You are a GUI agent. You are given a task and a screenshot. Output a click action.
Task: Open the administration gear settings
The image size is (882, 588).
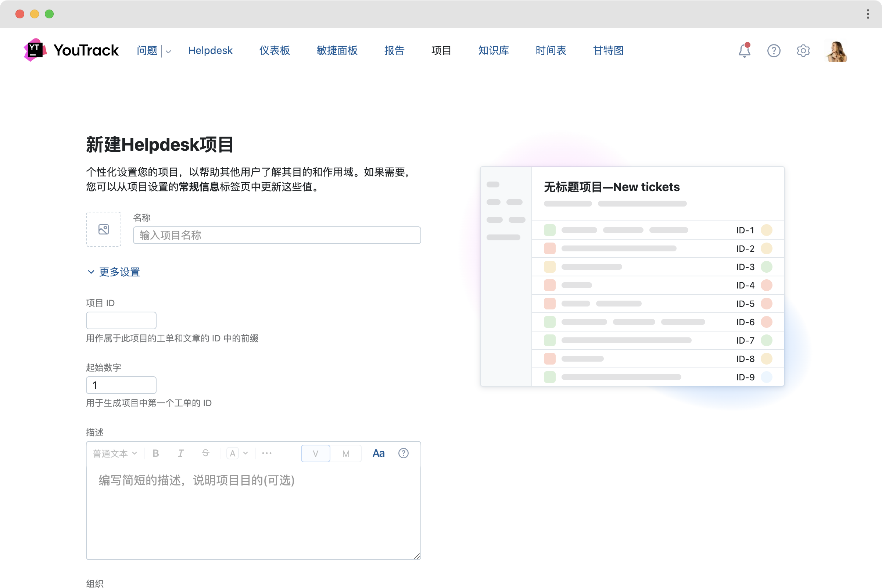coord(803,51)
